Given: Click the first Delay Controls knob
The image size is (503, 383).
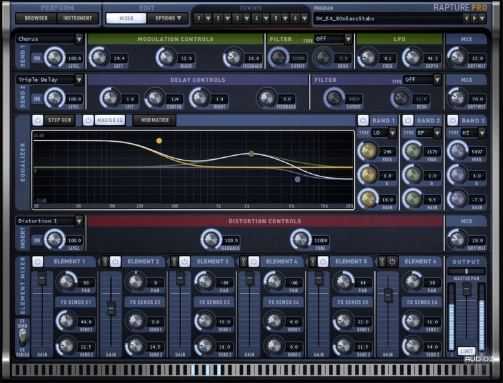Looking at the screenshot, I should click(x=109, y=99).
